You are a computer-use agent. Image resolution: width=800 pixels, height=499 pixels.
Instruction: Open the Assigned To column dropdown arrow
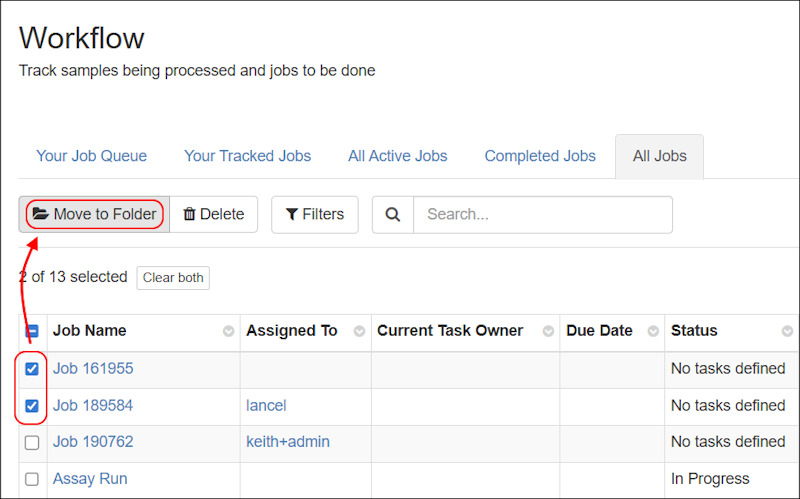[x=359, y=331]
